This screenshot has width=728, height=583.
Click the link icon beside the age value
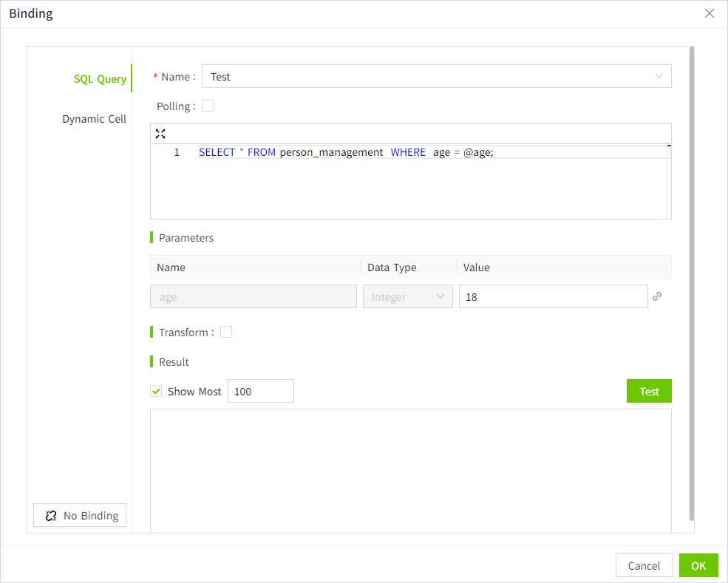(657, 296)
